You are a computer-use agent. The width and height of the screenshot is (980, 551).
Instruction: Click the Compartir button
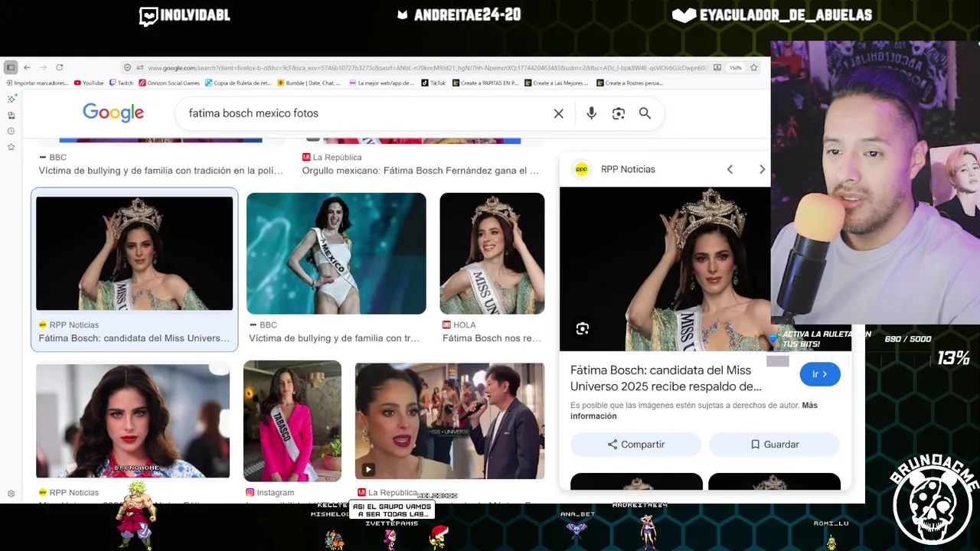click(635, 445)
